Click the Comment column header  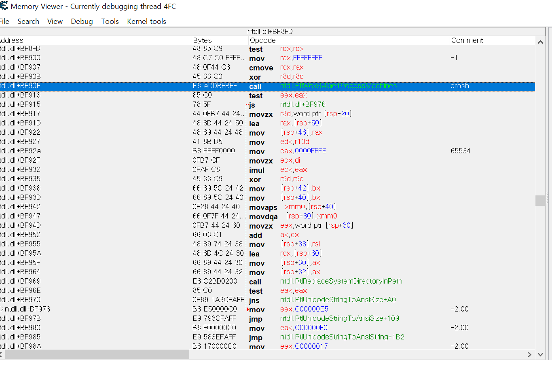(x=467, y=40)
